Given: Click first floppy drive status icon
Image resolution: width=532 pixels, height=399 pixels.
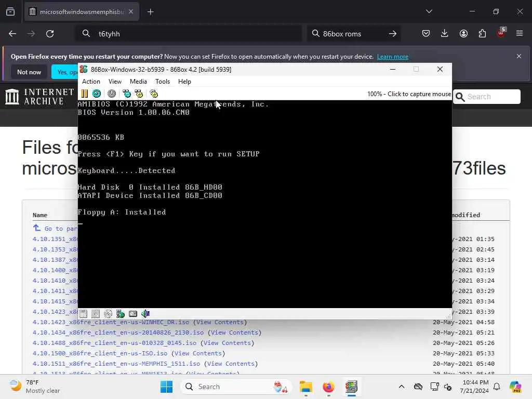Looking at the screenshot, I should pyautogui.click(x=83, y=314).
